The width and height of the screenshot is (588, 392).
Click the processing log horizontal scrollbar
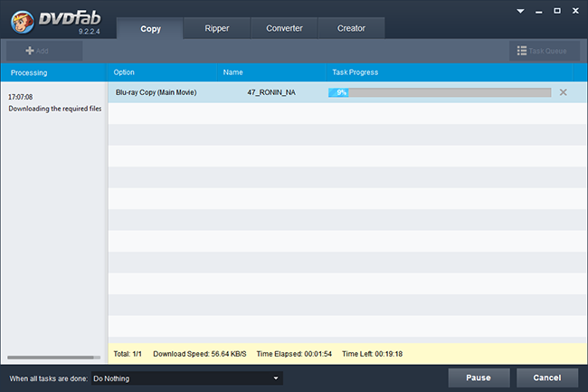click(53, 358)
